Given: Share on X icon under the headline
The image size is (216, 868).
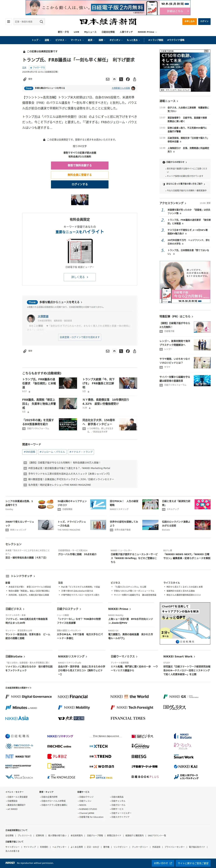Looking at the screenshot, I should (121, 79).
